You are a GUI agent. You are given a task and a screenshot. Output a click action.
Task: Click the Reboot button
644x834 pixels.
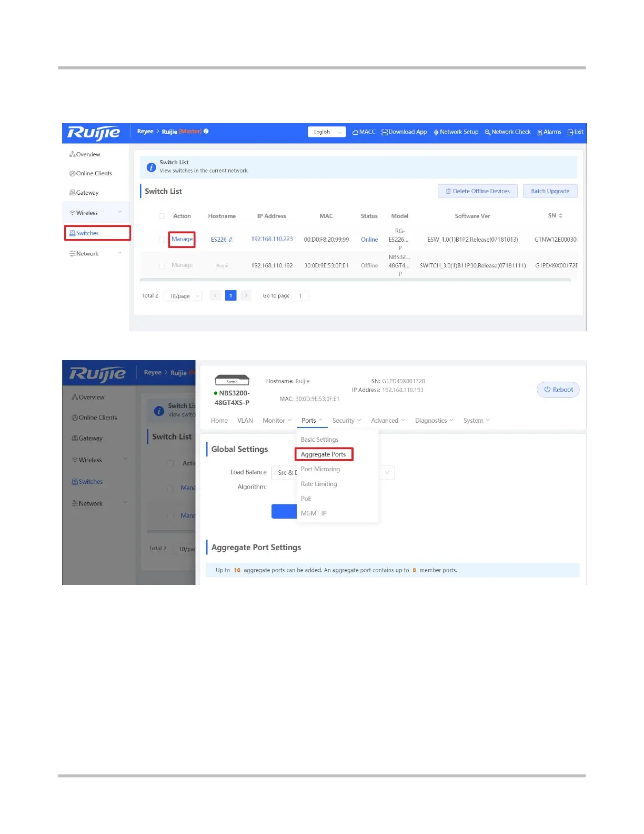pyautogui.click(x=558, y=390)
